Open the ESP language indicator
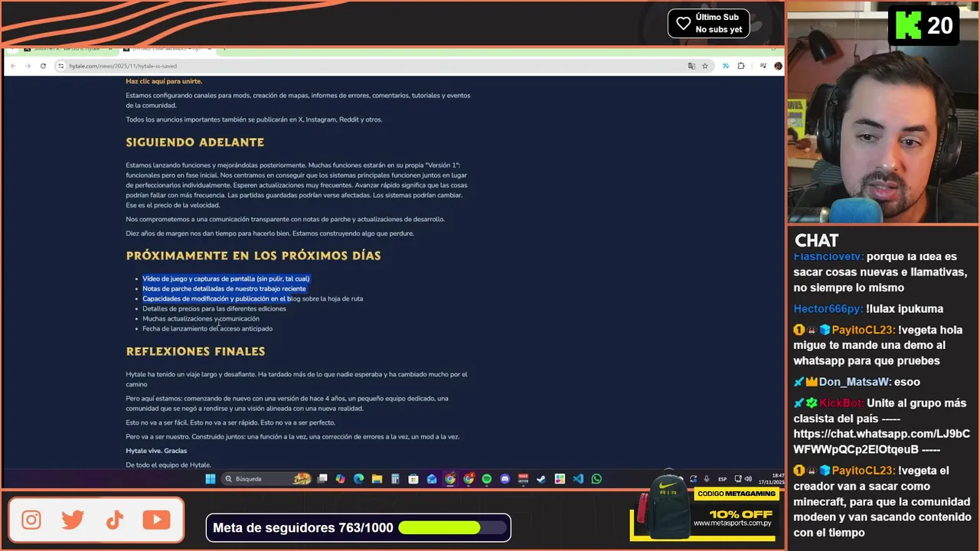 tap(722, 479)
